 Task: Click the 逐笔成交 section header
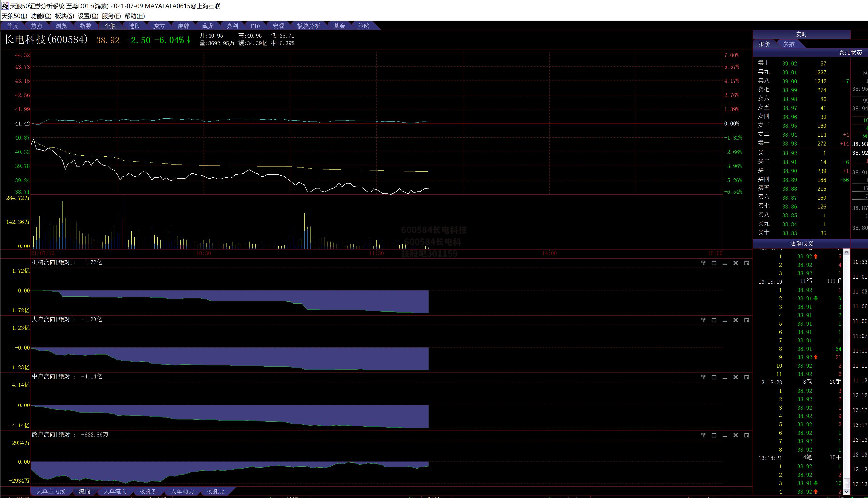(801, 244)
